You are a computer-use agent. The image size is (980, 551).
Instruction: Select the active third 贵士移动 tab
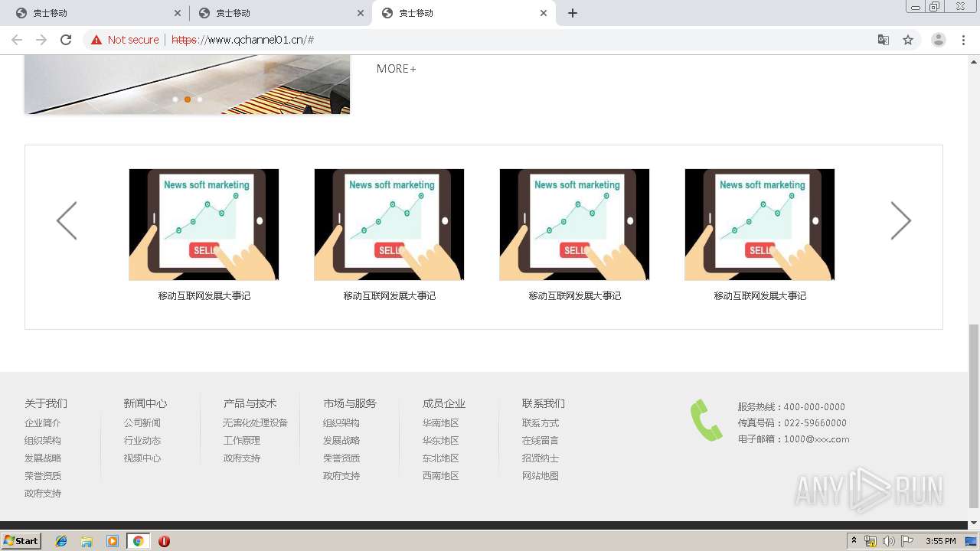click(x=463, y=13)
